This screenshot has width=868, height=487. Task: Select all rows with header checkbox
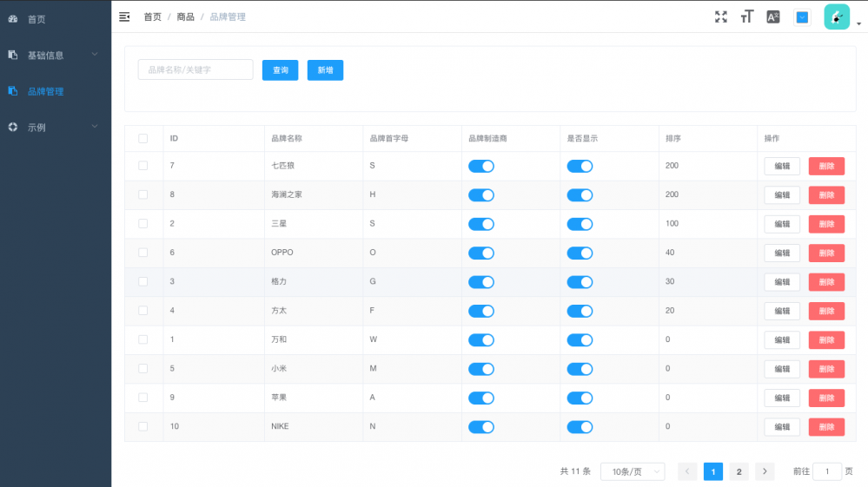click(143, 138)
